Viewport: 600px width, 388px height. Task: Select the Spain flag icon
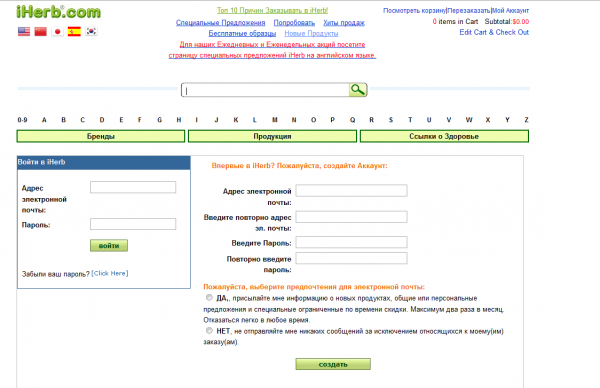coord(74,31)
